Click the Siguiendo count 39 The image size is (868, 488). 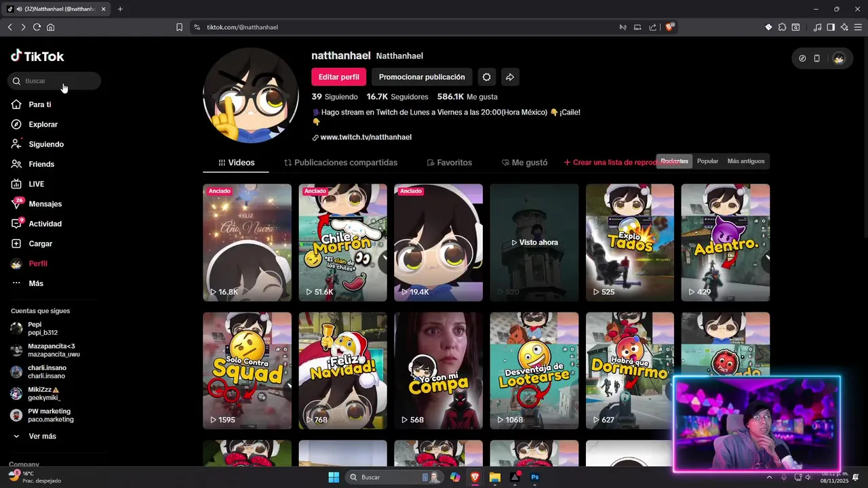334,97
